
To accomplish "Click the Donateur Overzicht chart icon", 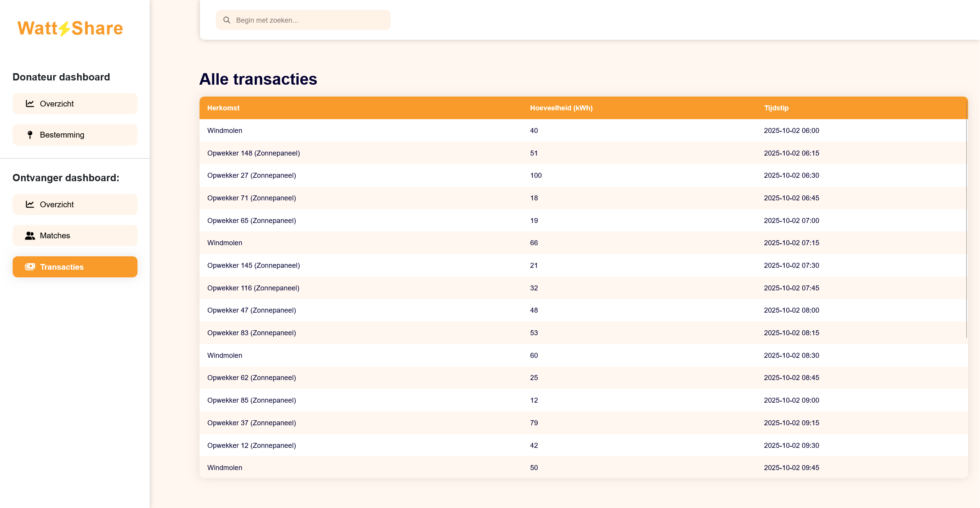I will [30, 103].
